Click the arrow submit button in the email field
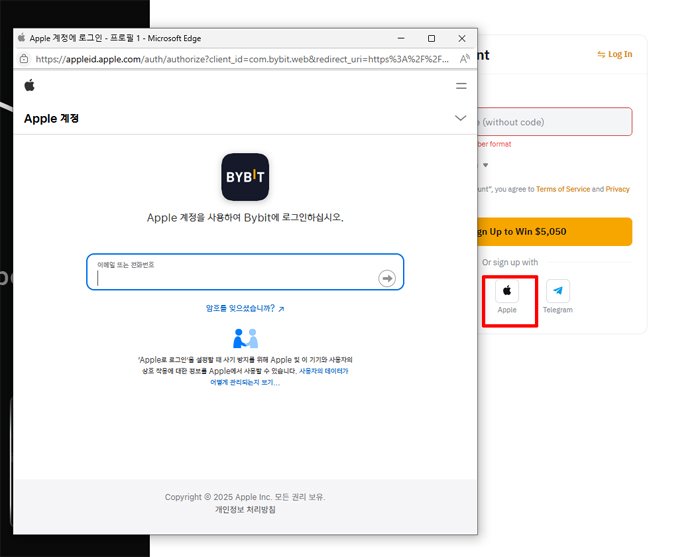The width and height of the screenshot is (700, 557). [x=387, y=278]
